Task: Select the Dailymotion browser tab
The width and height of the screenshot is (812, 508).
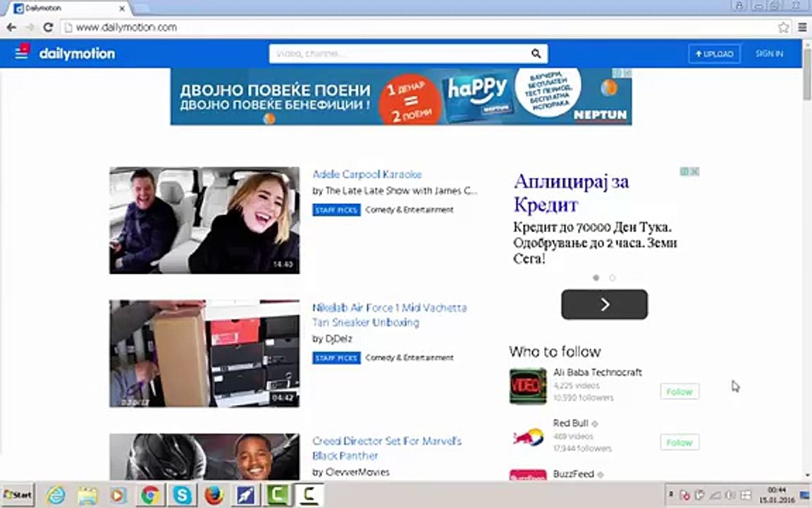Action: click(68, 8)
